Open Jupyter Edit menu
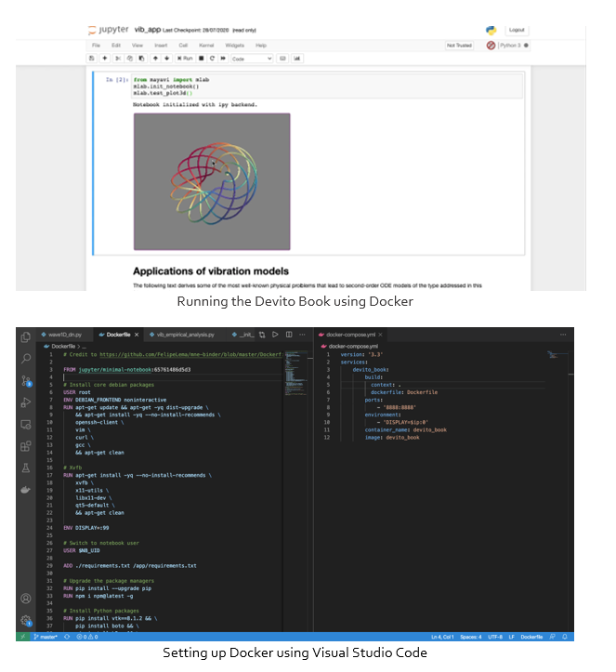 point(116,46)
